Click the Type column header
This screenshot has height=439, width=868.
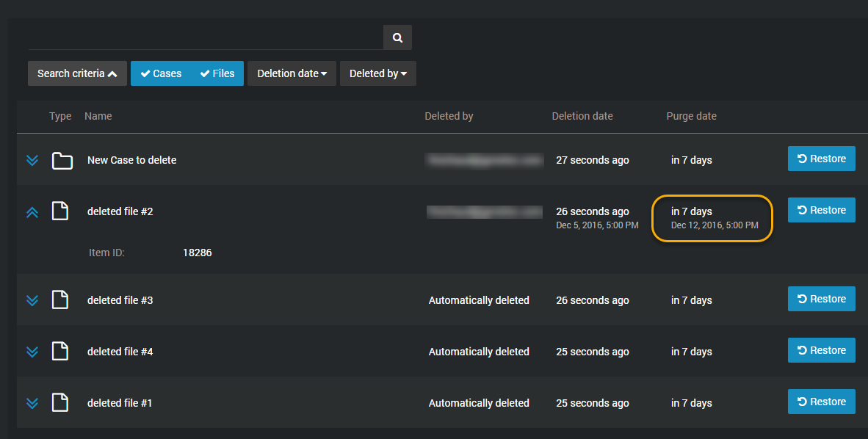tap(60, 116)
